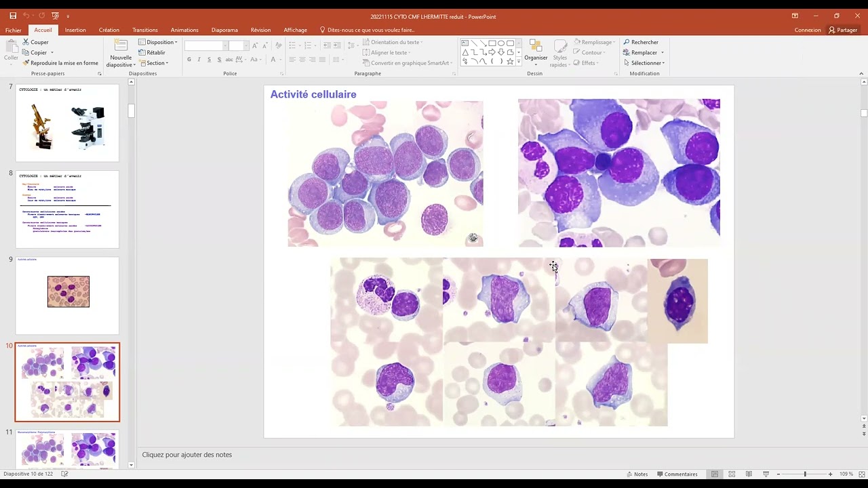Image resolution: width=868 pixels, height=488 pixels.
Task: Switch to reading view
Action: (x=749, y=474)
